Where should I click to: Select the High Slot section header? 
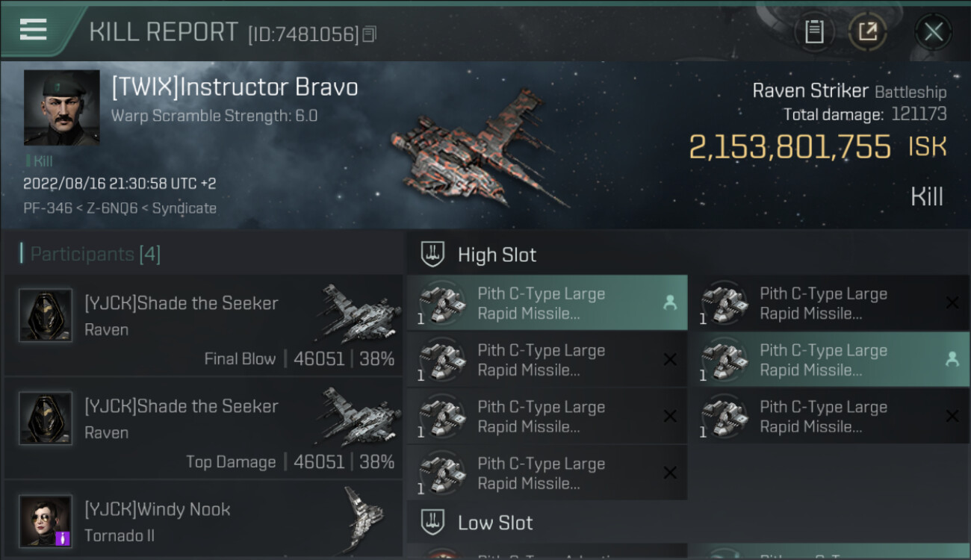click(497, 255)
